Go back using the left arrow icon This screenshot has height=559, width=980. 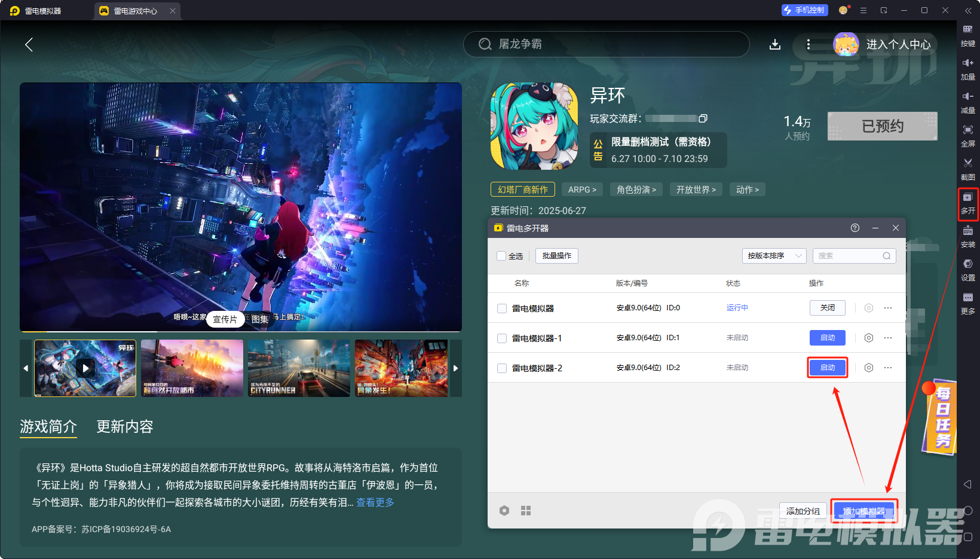pos(29,44)
